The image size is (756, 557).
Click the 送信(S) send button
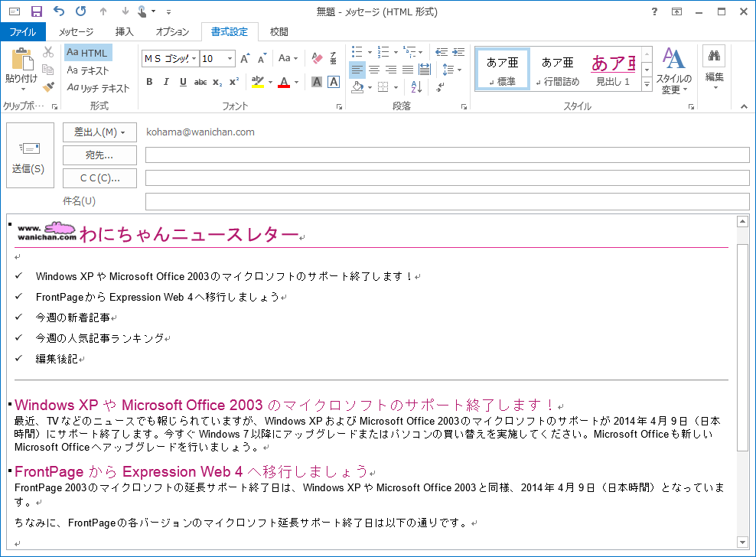click(x=30, y=155)
